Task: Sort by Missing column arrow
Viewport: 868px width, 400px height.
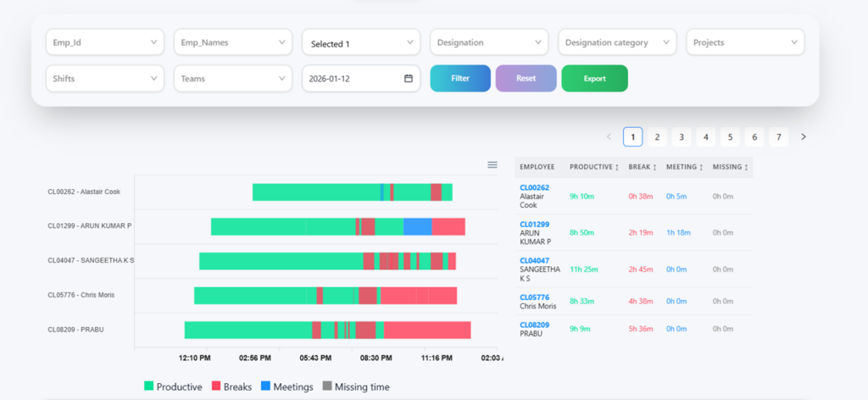Action: (x=746, y=167)
